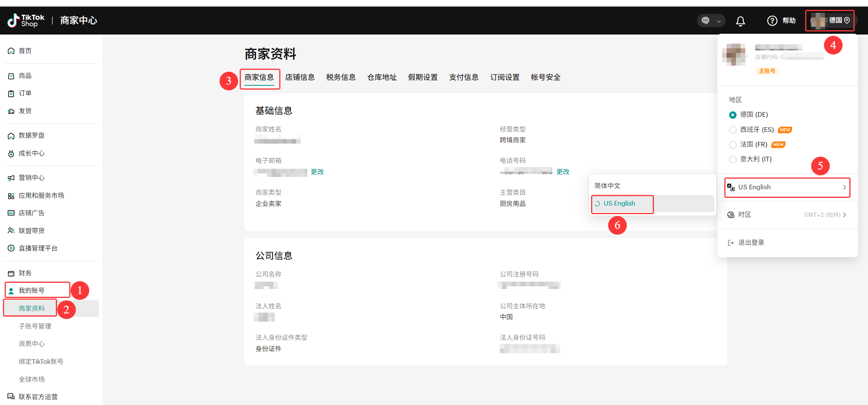
Task: Expand the US English language submenu
Action: (x=787, y=187)
